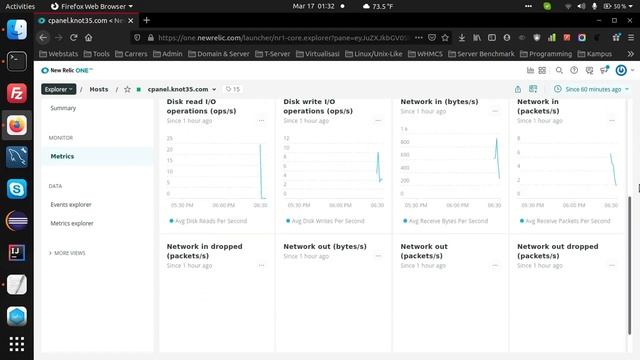
Task: Open Network in (packets/s) chart options menu
Action: [x=611, y=120]
